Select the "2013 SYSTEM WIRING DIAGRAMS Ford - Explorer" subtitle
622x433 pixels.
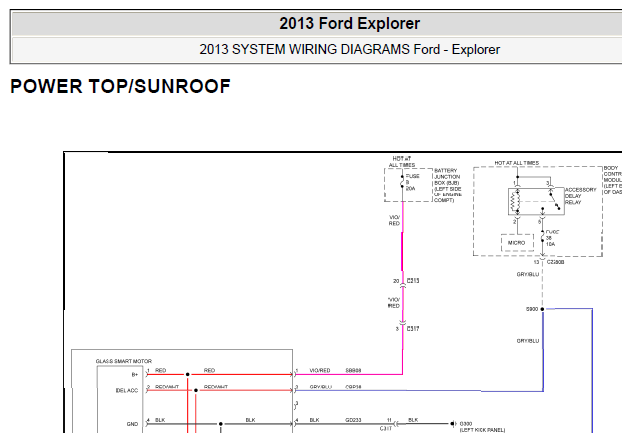349,50
